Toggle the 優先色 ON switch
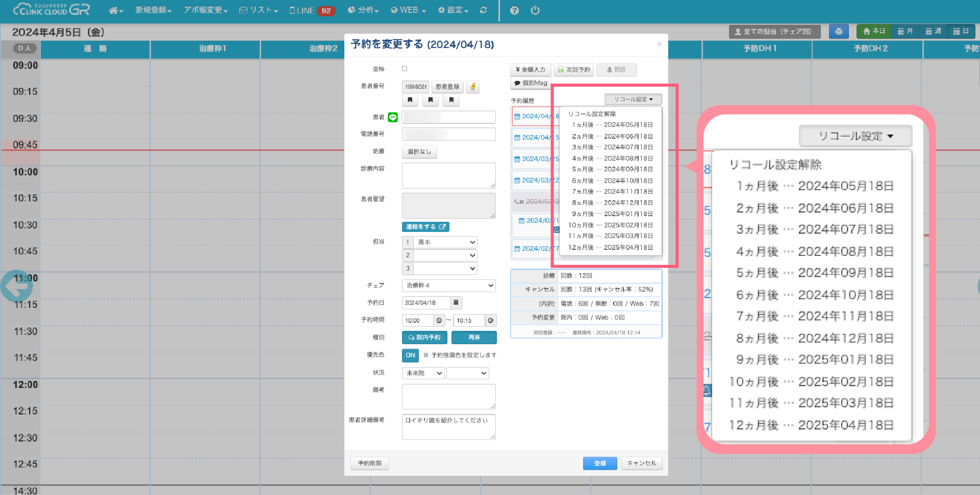Viewport: 980px width, 495px height. point(410,355)
